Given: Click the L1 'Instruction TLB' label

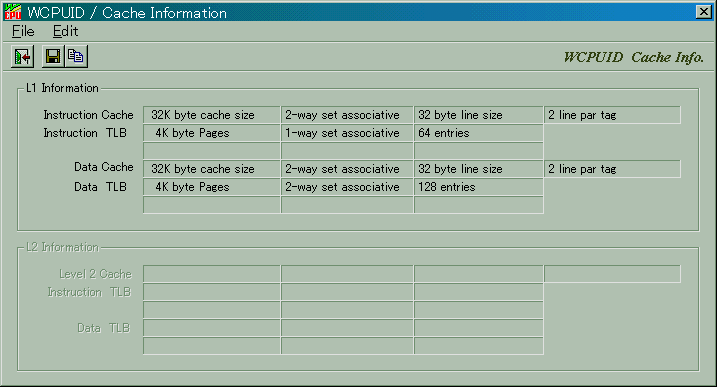Looking at the screenshot, I should [85, 133].
